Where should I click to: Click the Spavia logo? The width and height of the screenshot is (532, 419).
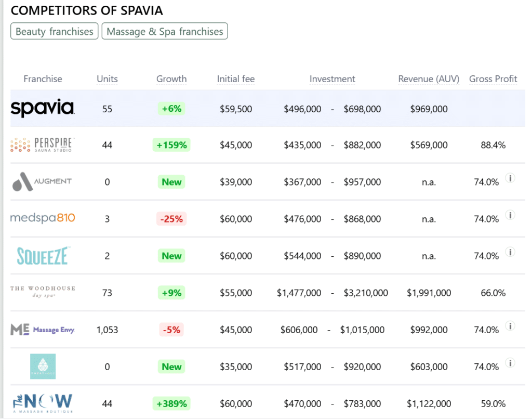coord(43,108)
